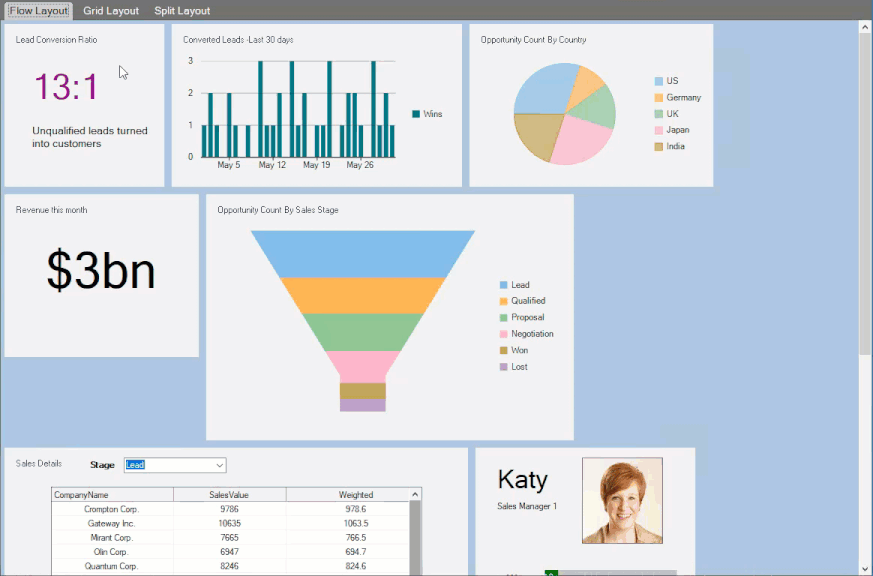Click the scroll down arrow of the main scrollbar
873x576 pixels.
865,568
